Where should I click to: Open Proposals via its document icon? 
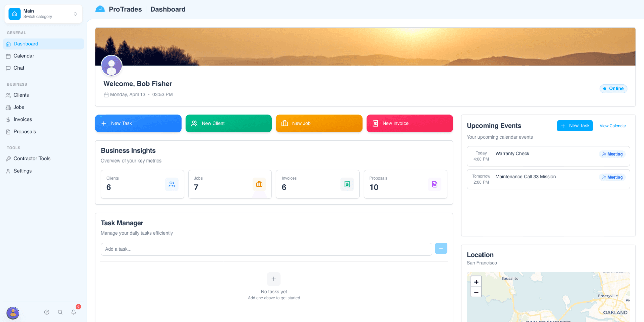point(8,132)
